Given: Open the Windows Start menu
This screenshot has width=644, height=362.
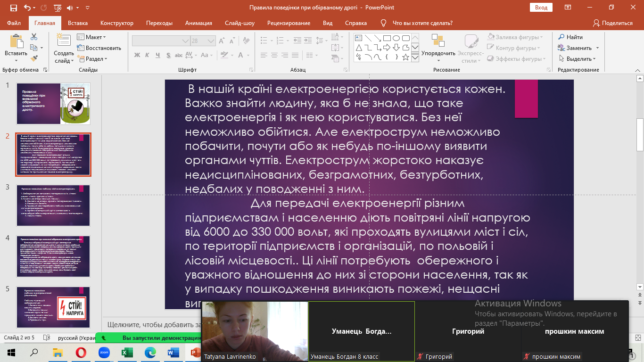Looking at the screenshot, I should point(11,352).
